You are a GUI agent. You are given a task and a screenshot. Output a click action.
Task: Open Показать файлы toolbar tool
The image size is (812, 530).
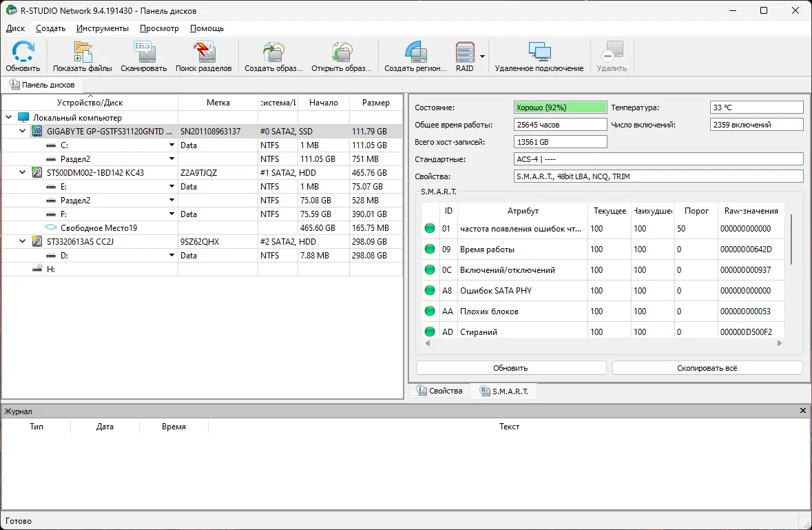click(x=83, y=52)
